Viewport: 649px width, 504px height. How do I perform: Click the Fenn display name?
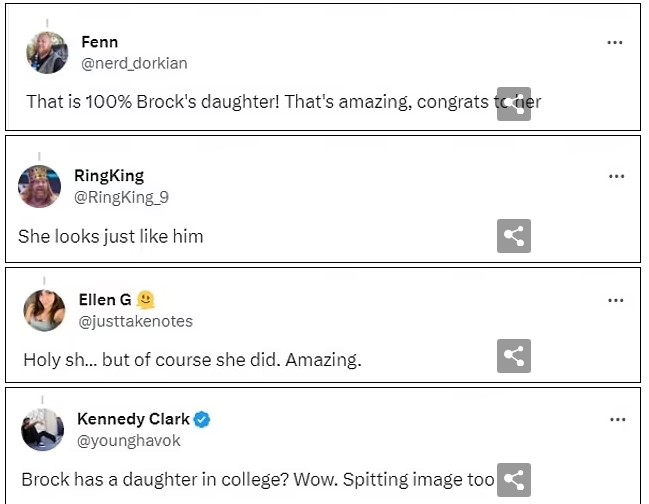click(x=99, y=42)
